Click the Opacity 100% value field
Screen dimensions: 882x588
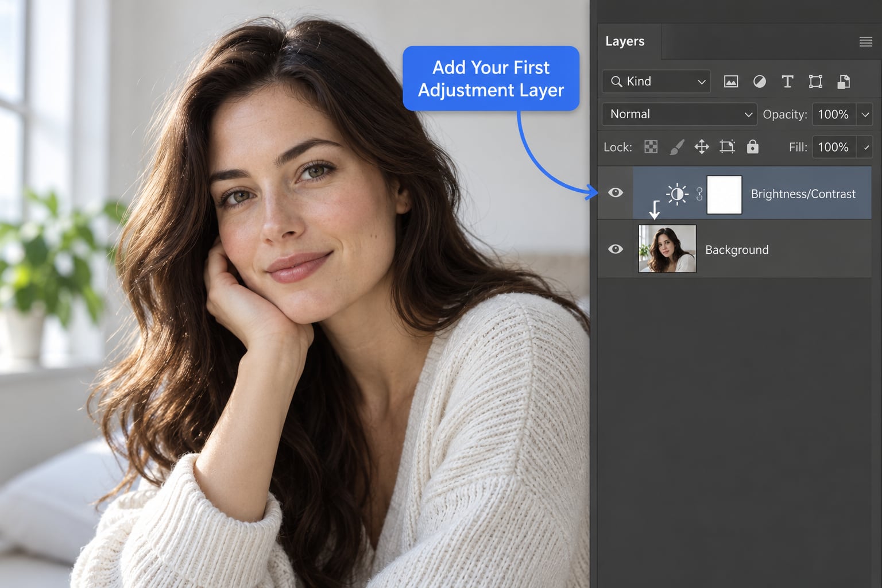834,114
